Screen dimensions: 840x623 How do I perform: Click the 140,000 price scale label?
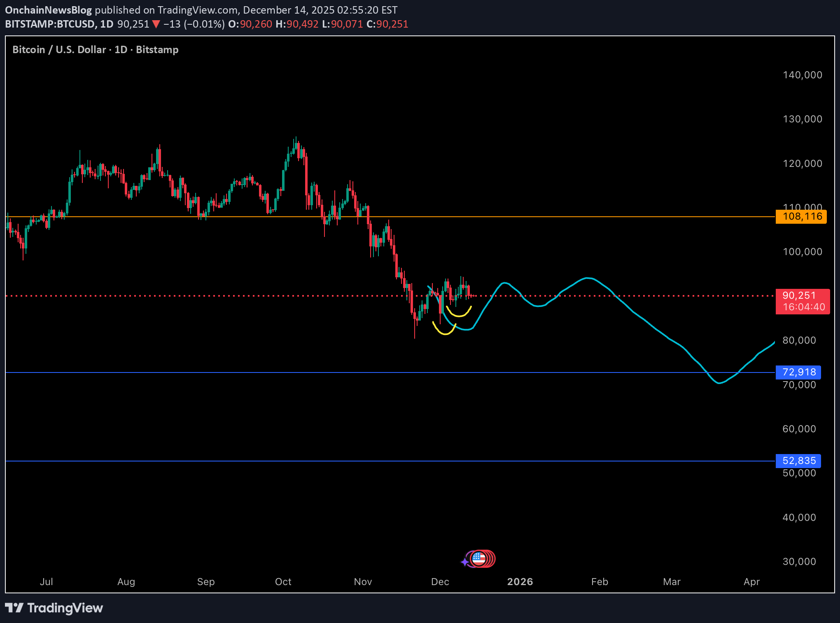802,75
